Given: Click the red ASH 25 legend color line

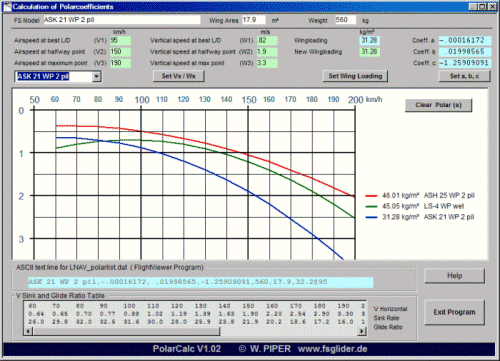Looking at the screenshot, I should (x=371, y=196).
